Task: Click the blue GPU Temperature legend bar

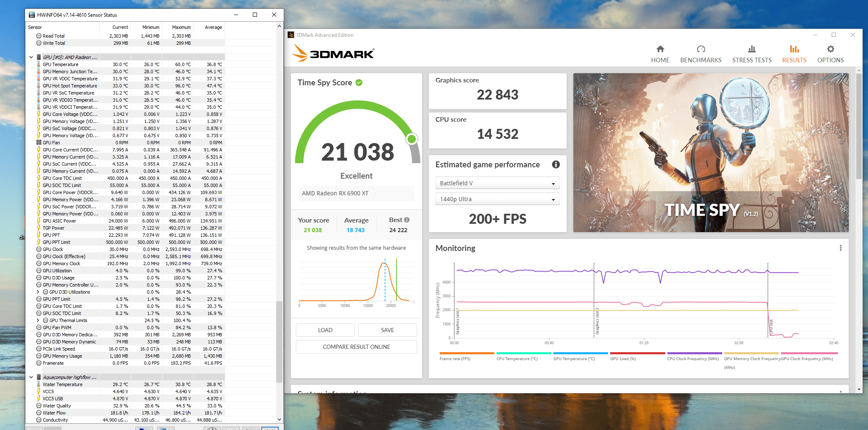Action: click(580, 353)
